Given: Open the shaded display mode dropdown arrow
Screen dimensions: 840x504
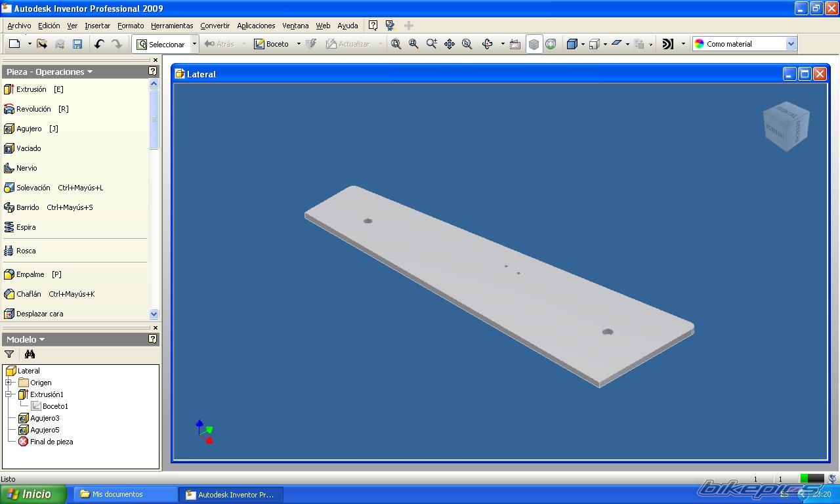Looking at the screenshot, I should pyautogui.click(x=583, y=44).
